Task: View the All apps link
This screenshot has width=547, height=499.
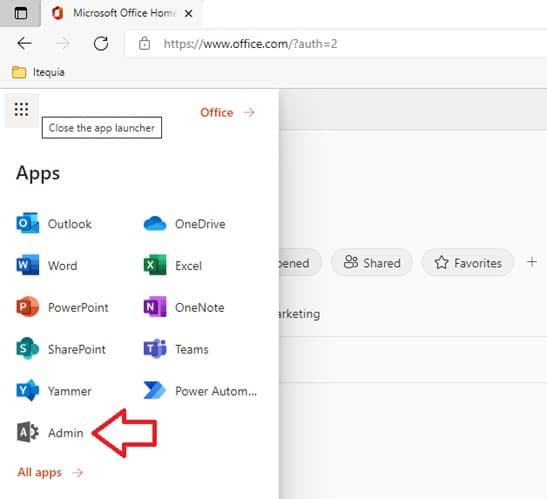Action: 50,472
